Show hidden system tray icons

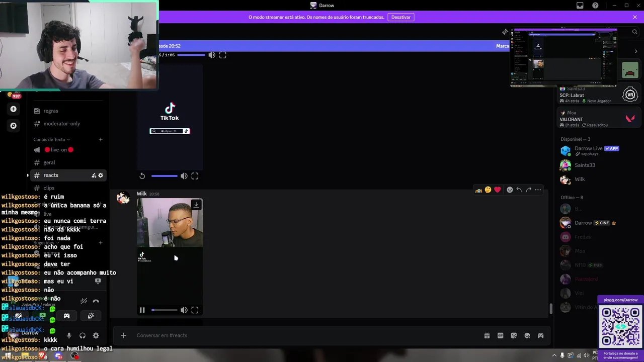click(x=555, y=355)
